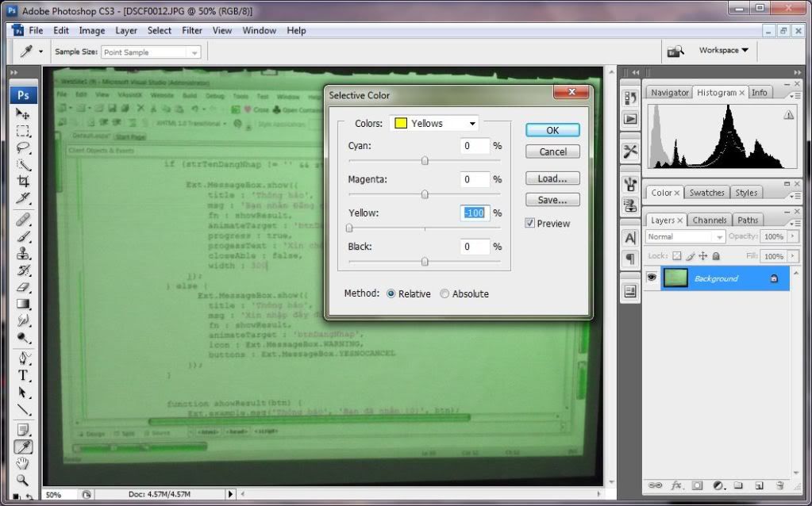The image size is (812, 506).
Task: Select the Zoom magnifier tool
Action: click(23, 480)
